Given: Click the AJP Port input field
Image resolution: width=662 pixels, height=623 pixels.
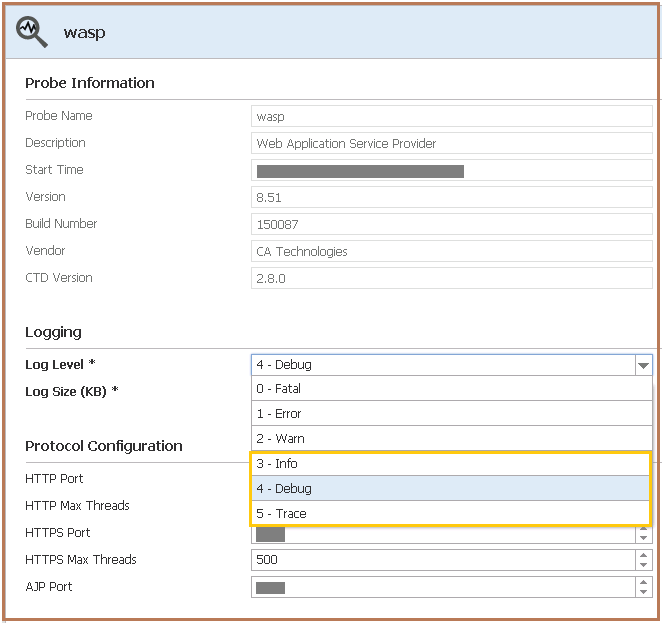Looking at the screenshot, I should pyautogui.click(x=440, y=587).
